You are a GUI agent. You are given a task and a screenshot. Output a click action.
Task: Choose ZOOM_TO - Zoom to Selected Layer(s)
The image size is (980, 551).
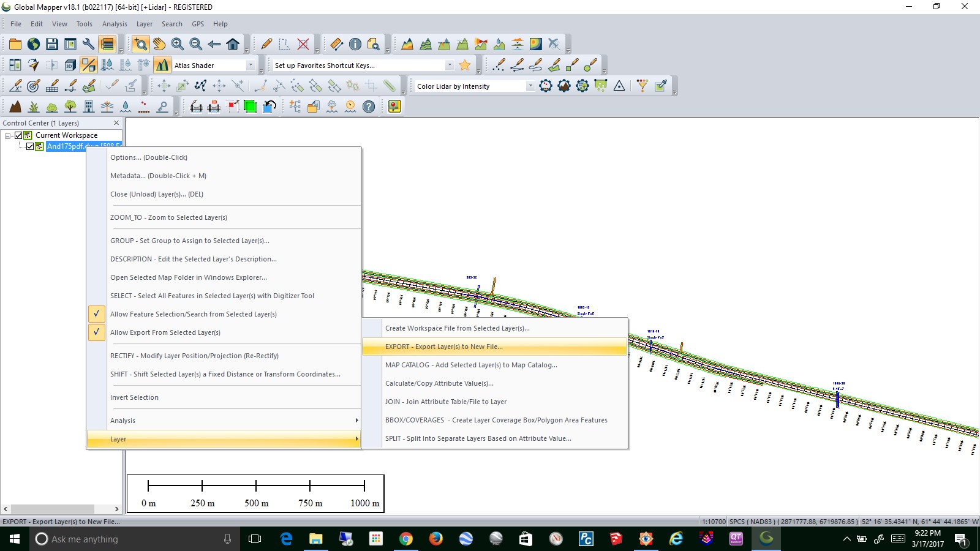coord(224,217)
